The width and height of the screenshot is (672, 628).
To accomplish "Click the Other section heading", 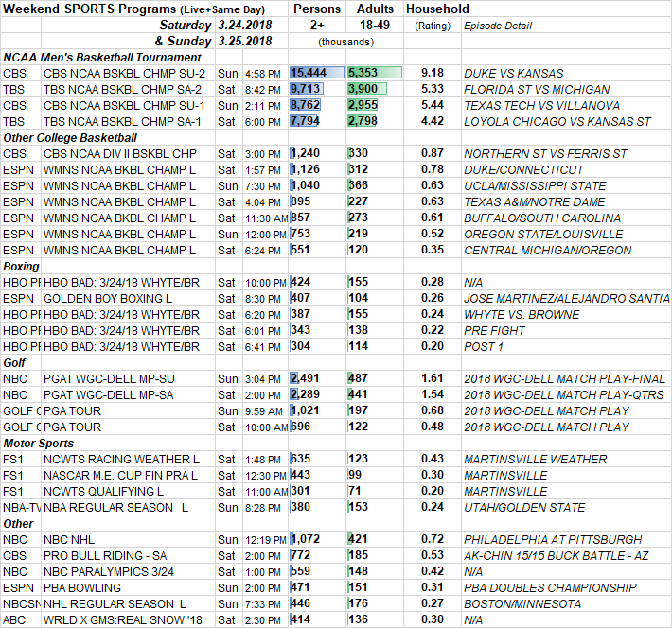I will (x=18, y=523).
